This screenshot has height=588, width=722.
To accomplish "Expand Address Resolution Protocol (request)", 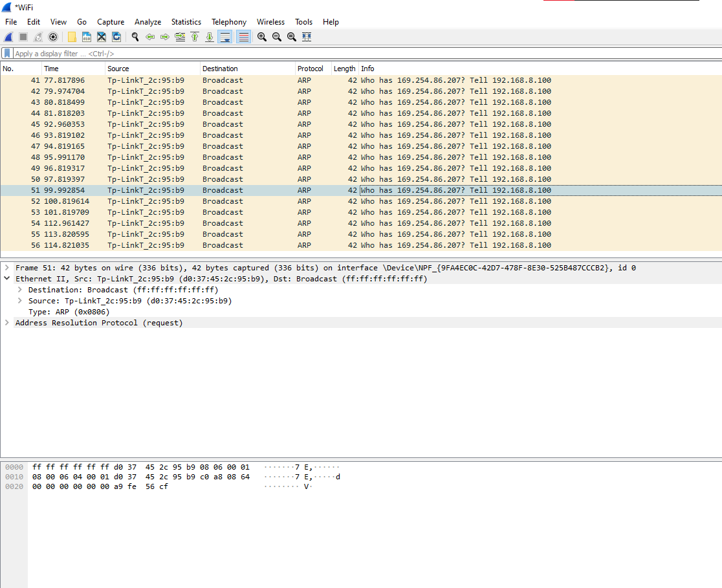I will tap(7, 323).
